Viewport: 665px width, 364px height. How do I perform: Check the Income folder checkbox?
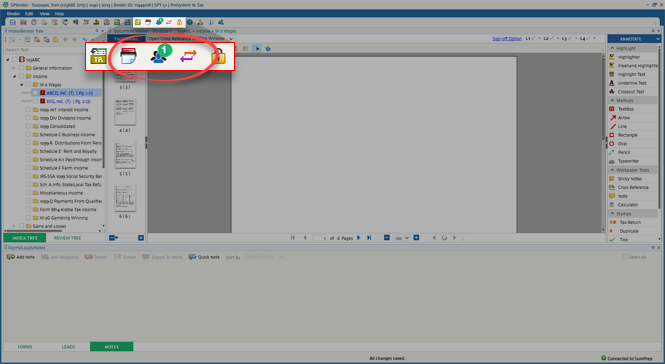coord(22,76)
